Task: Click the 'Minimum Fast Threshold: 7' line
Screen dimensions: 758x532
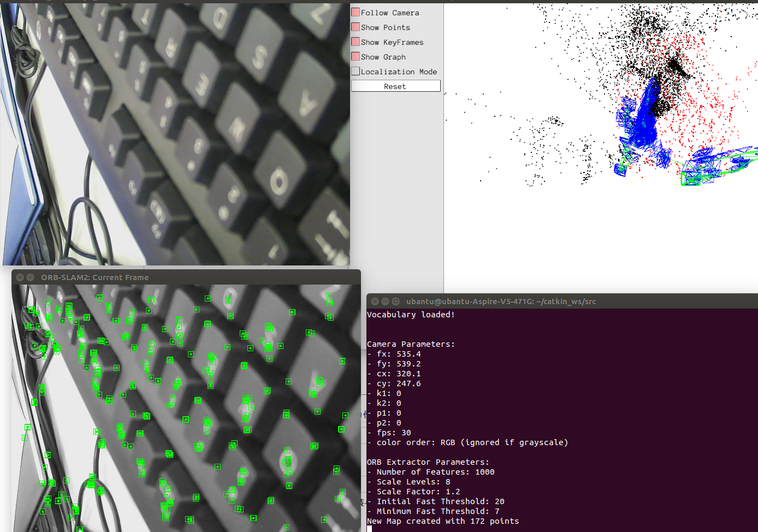Action: pos(433,511)
